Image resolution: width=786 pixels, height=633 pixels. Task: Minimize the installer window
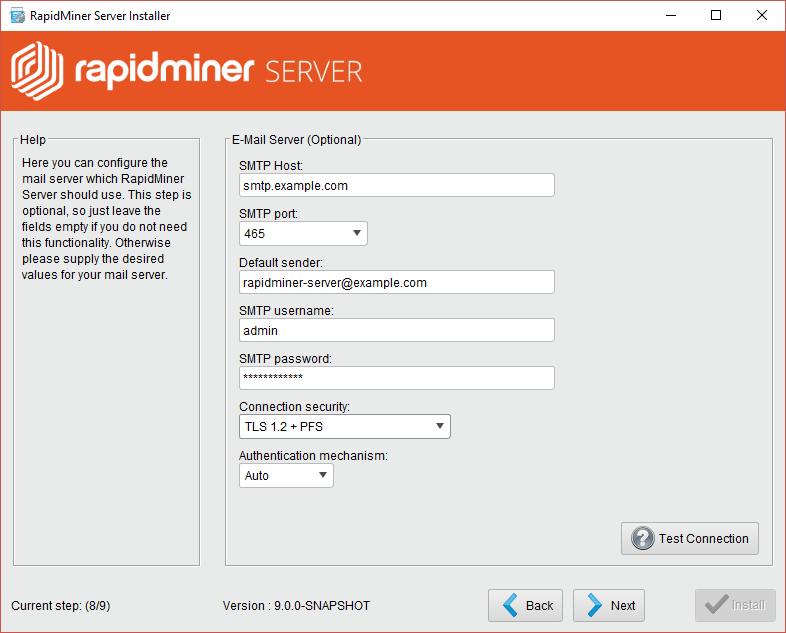669,16
